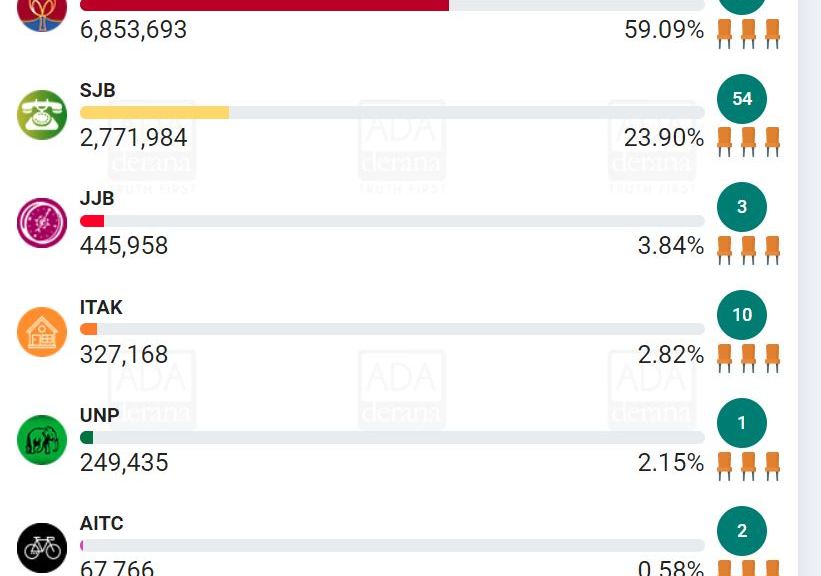821x576 pixels.
Task: Click the UNP elephant party logo
Action: click(42, 440)
